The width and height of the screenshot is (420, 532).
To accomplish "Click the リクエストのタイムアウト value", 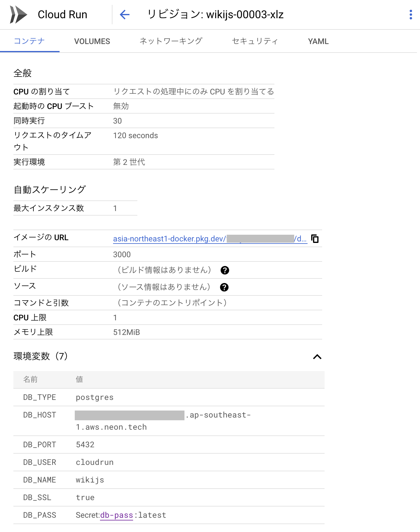I will point(135,135).
